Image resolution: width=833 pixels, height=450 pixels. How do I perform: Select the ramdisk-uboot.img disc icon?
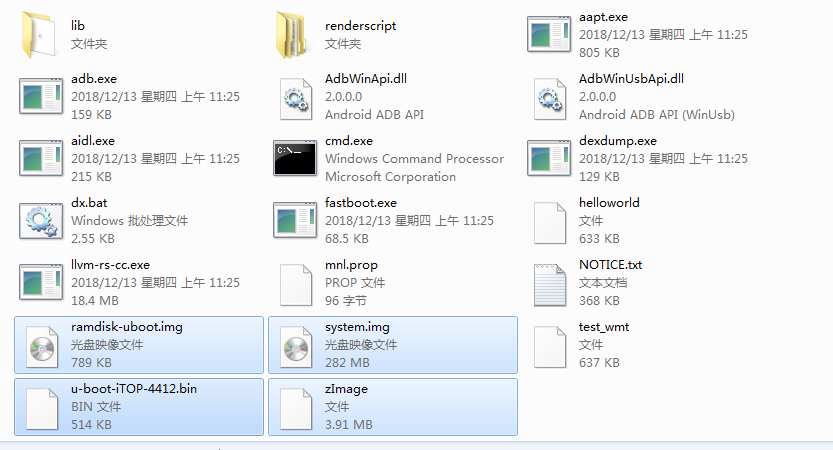pyautogui.click(x=42, y=347)
